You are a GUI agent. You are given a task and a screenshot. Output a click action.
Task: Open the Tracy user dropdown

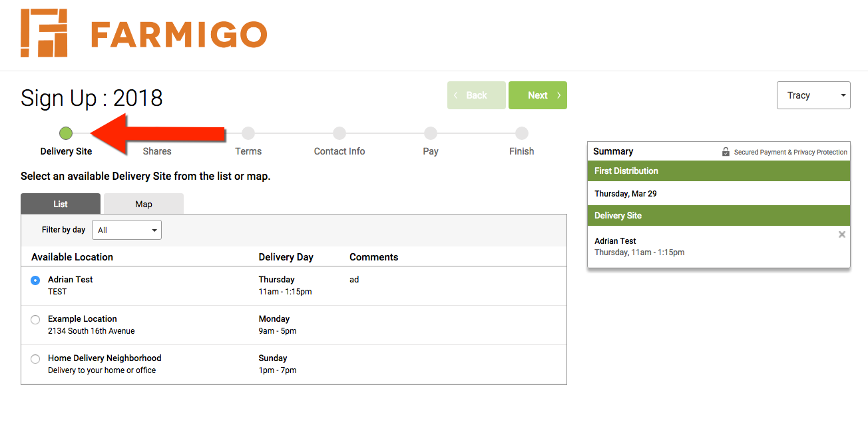point(813,95)
